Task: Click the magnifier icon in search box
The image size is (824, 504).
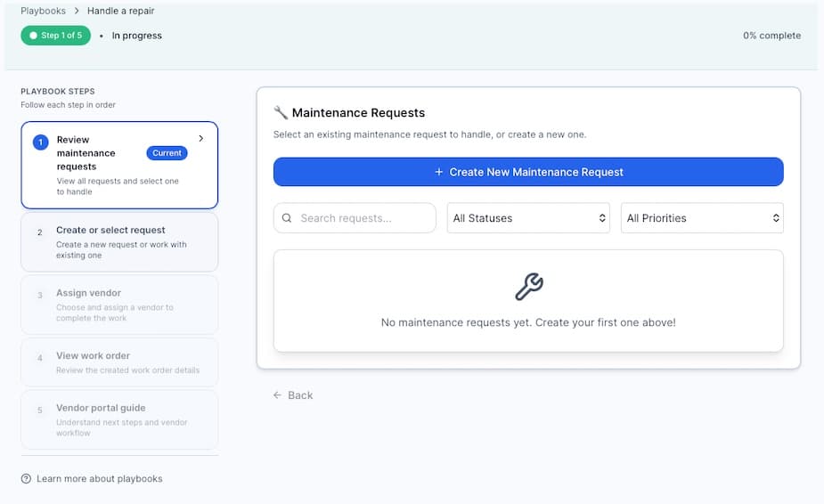Action: 287,218
